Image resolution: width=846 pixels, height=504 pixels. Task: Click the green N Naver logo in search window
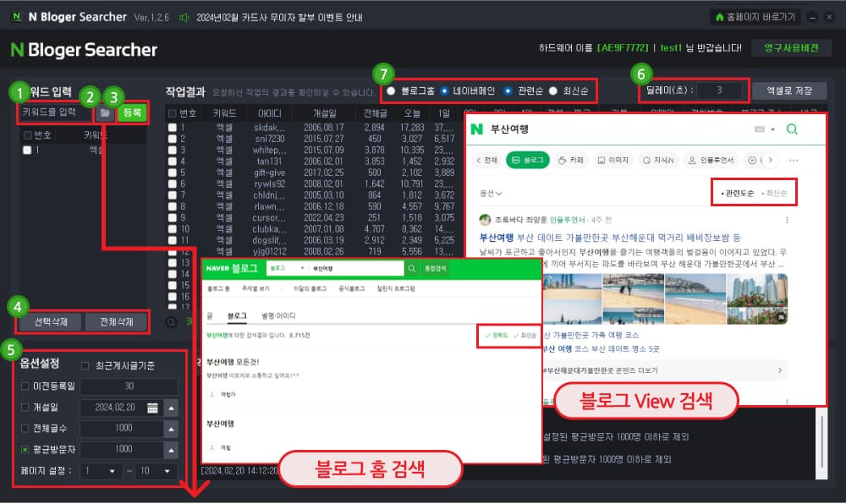point(476,129)
